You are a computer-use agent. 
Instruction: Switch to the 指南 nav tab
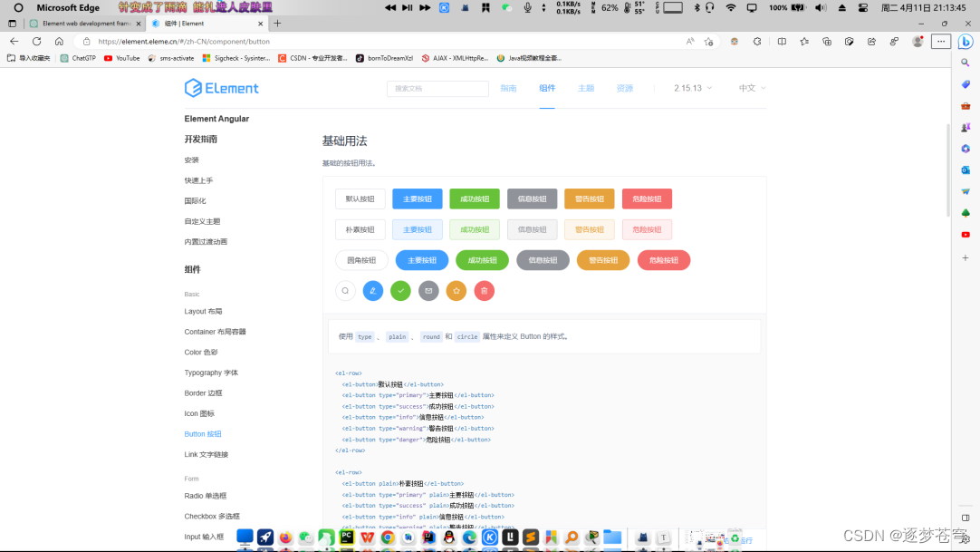(x=509, y=88)
